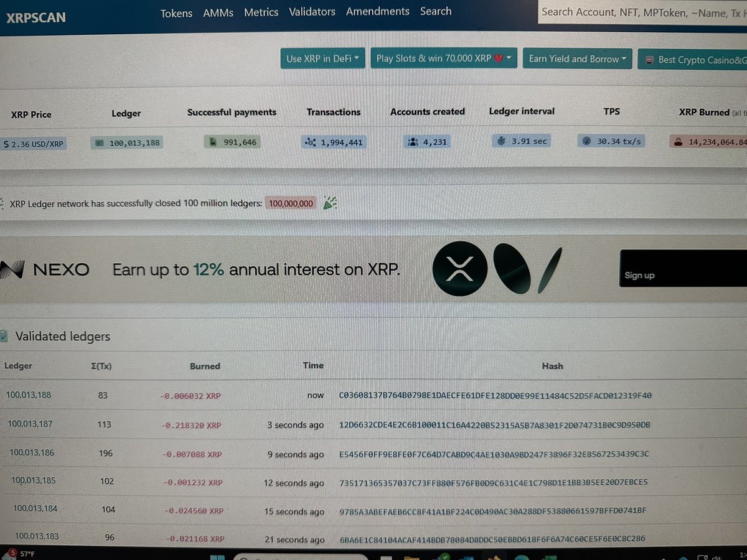Click the party popper celebration icon
Screen dimensions: 747x560
tap(330, 202)
